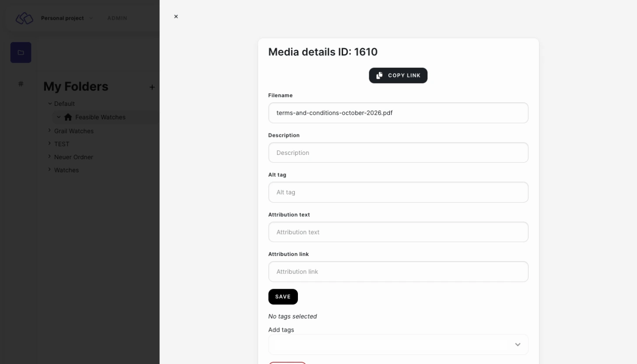Focus the Alt tag field
This screenshot has height=364, width=637.
point(398,192)
